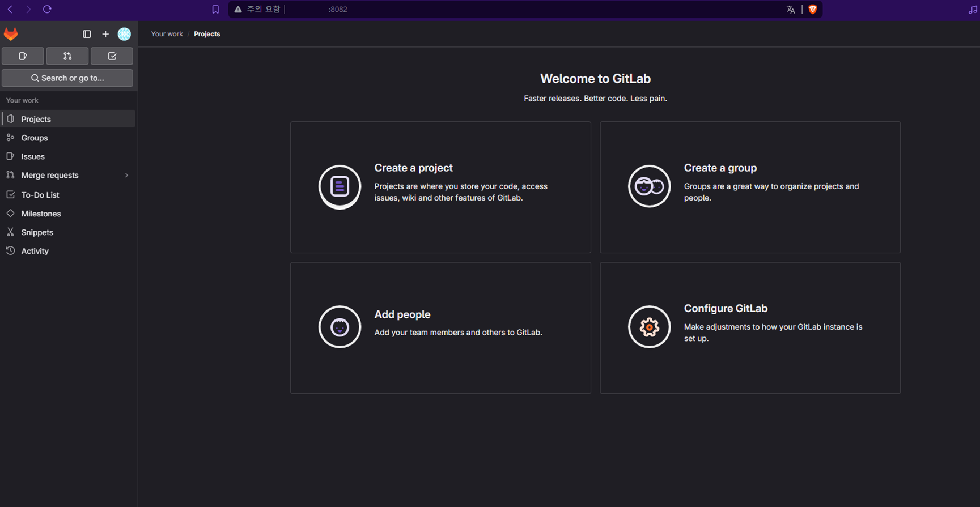Open Merge requests in the sidebar
This screenshot has width=980, height=507.
[69, 175]
